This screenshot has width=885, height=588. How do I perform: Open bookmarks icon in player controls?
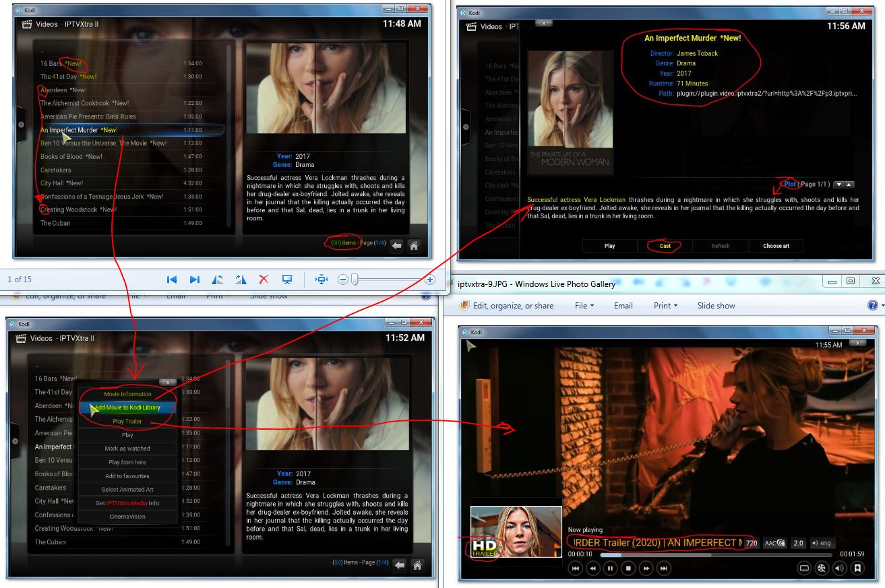click(x=857, y=568)
